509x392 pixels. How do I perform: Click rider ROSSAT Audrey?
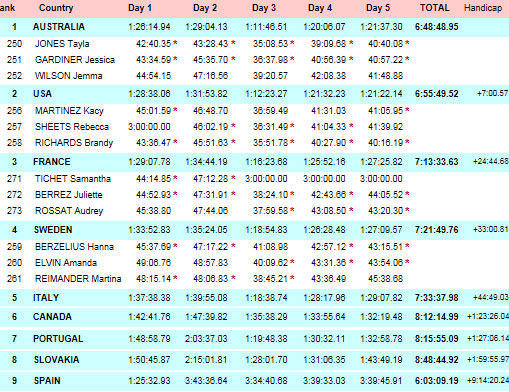[x=69, y=211]
